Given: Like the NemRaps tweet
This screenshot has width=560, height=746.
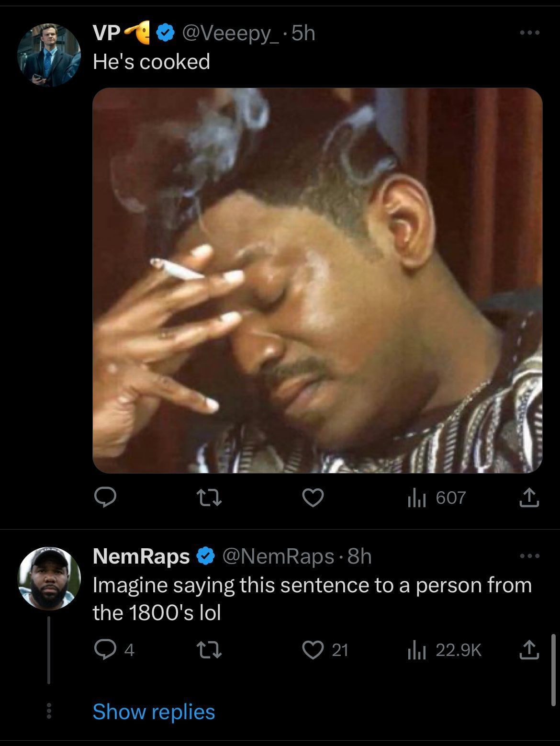Looking at the screenshot, I should coord(314,650).
